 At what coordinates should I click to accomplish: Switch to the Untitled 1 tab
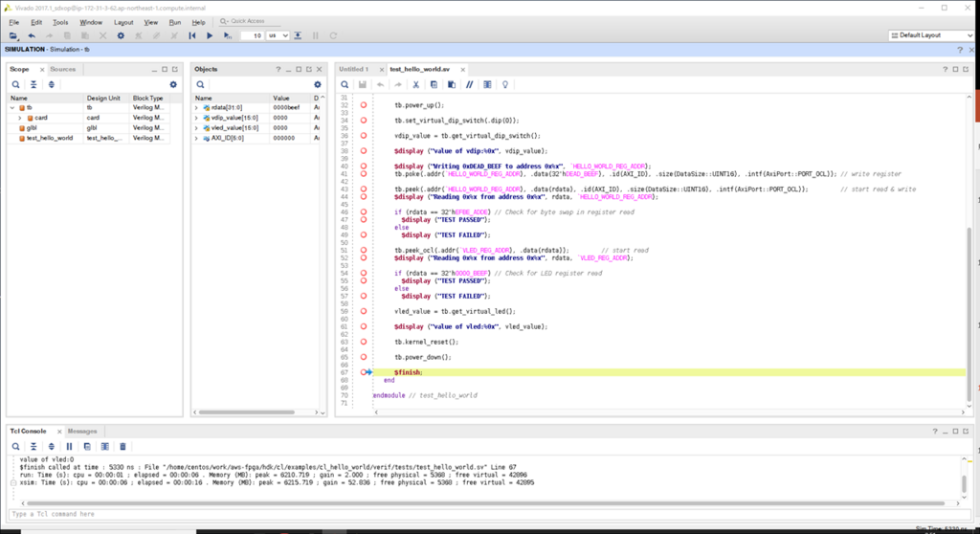click(354, 70)
